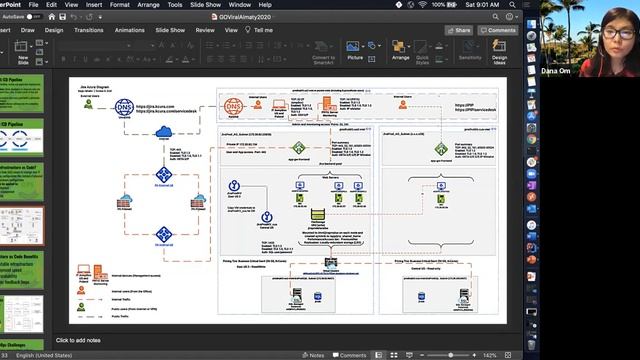Click the Sensitivity icon
This screenshot has width=640, height=360.
(x=469, y=46)
